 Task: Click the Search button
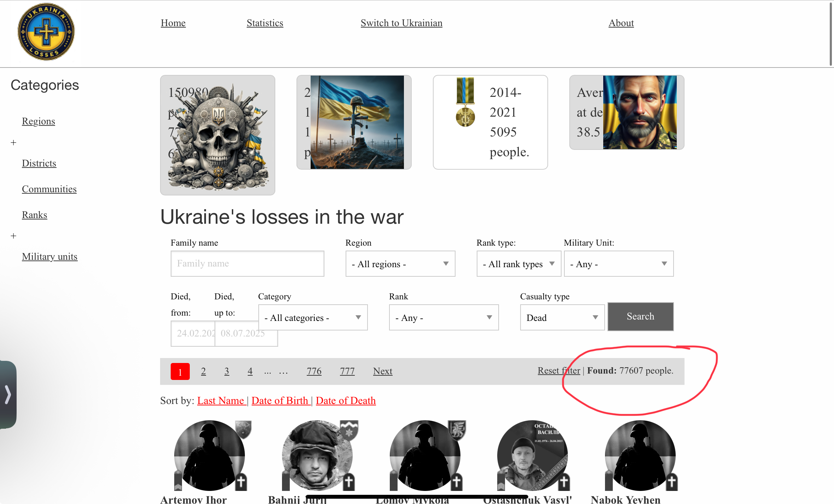click(640, 317)
